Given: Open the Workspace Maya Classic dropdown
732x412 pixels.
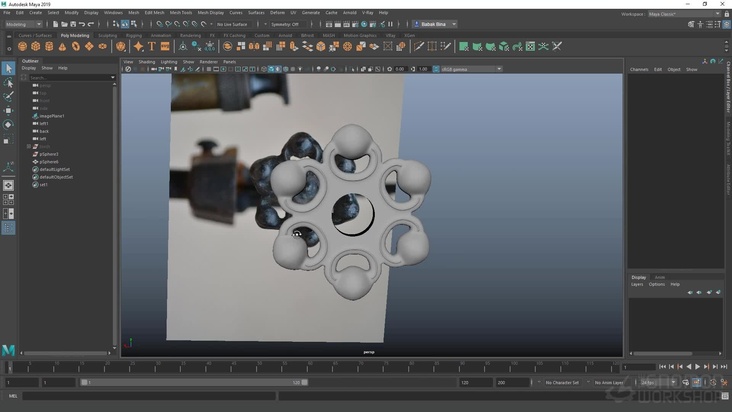Looking at the screenshot, I should pos(684,14).
